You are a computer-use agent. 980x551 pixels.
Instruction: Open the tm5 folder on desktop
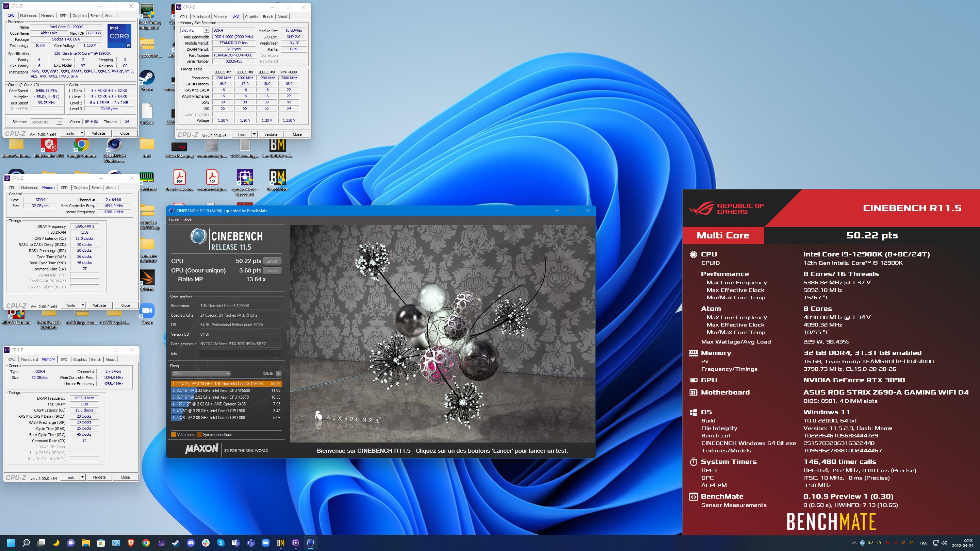tap(147, 148)
